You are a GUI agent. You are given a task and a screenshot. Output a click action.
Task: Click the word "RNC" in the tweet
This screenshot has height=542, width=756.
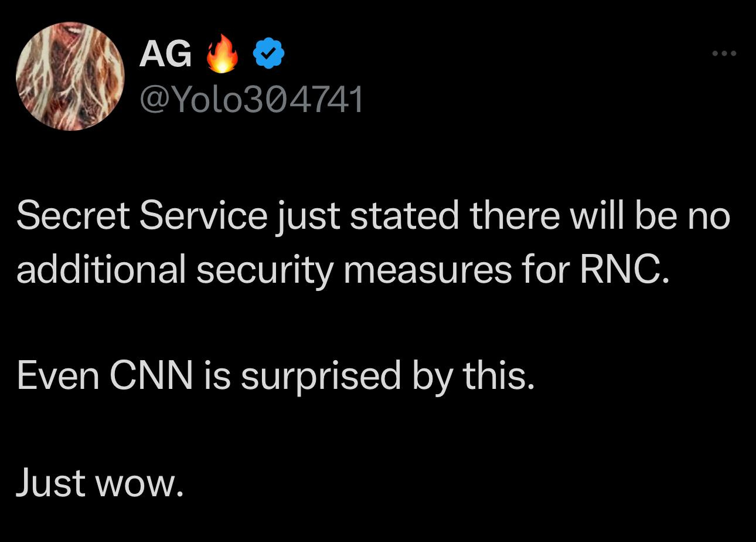pyautogui.click(x=623, y=269)
